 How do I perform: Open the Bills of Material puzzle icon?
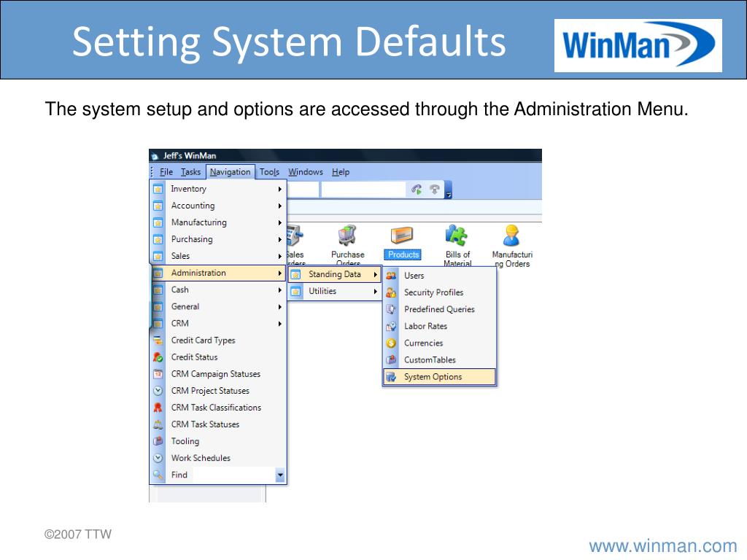click(457, 236)
